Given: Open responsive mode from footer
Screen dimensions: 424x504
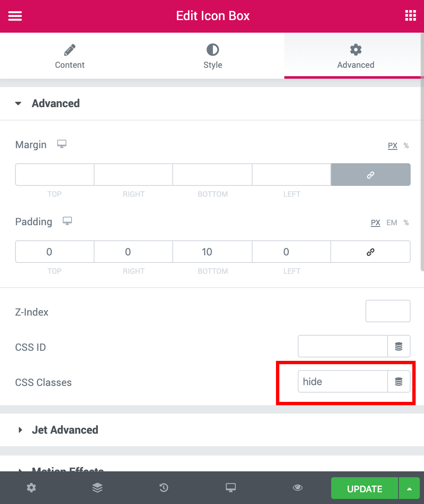Looking at the screenshot, I should pyautogui.click(x=230, y=488).
